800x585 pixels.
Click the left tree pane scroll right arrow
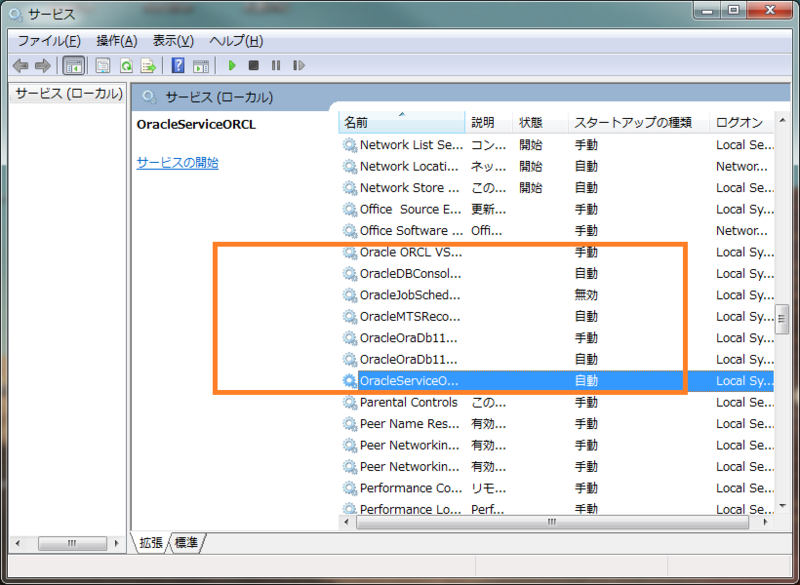tap(116, 543)
